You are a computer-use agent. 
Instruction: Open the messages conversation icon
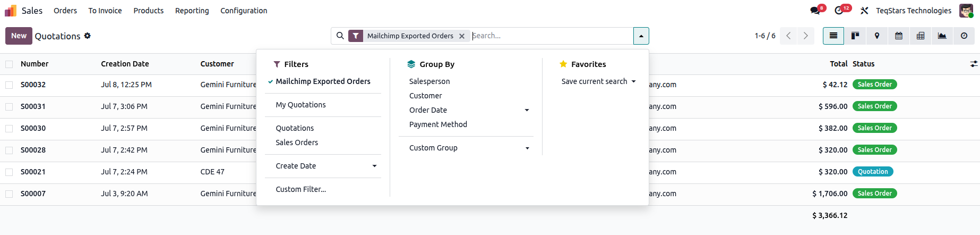tap(815, 11)
